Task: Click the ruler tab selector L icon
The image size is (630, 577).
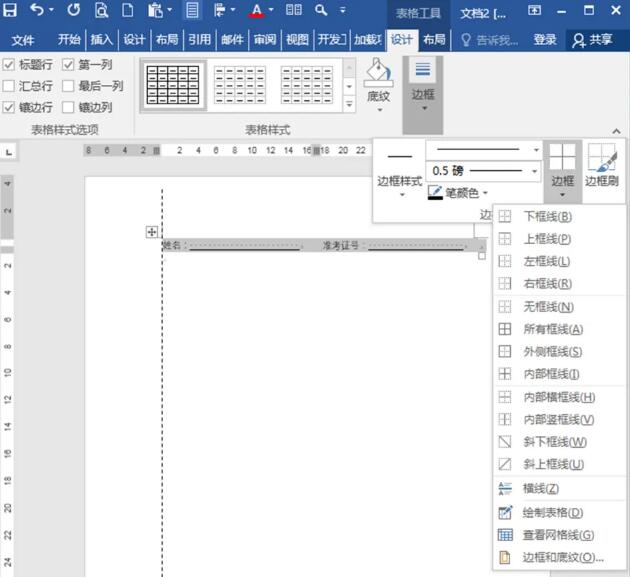Action: (8, 152)
